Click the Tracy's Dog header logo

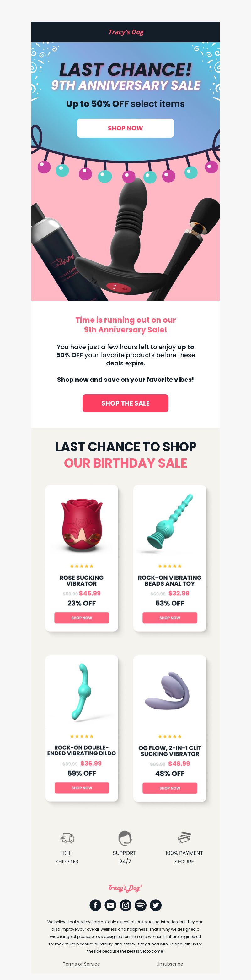click(126, 32)
